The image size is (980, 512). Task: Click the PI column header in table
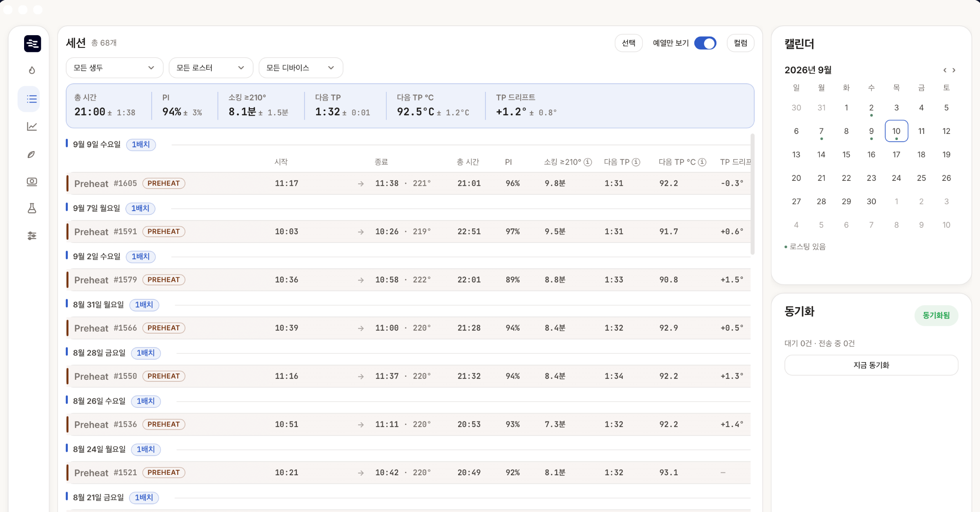[x=508, y=162]
